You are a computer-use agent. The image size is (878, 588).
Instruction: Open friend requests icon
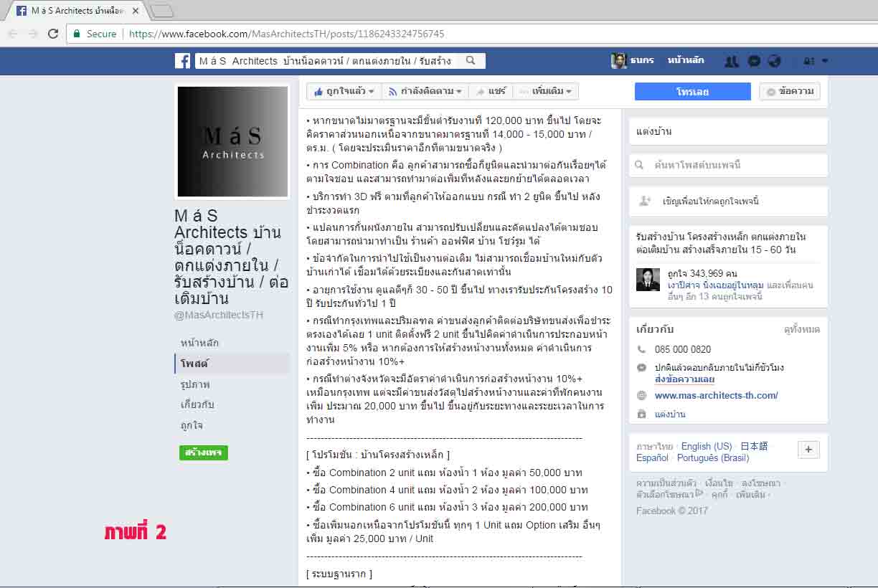[732, 62]
